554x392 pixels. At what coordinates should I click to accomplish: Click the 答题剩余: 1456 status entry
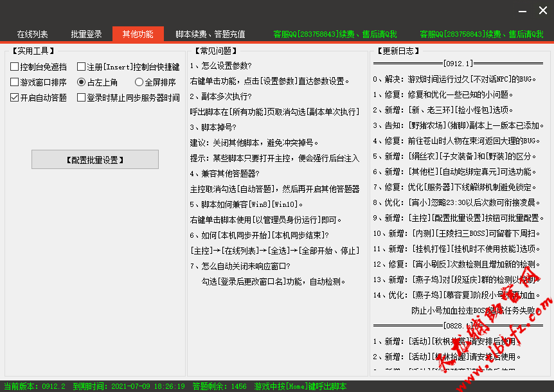[x=219, y=386]
